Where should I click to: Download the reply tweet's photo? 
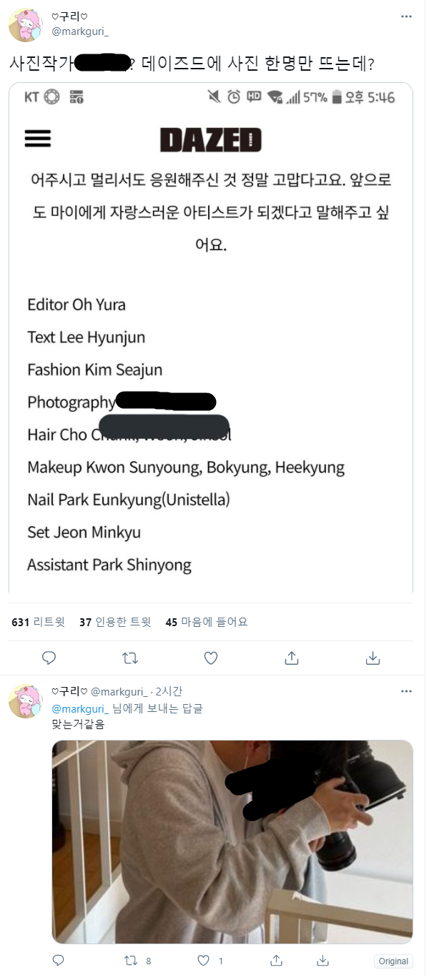coord(322,960)
